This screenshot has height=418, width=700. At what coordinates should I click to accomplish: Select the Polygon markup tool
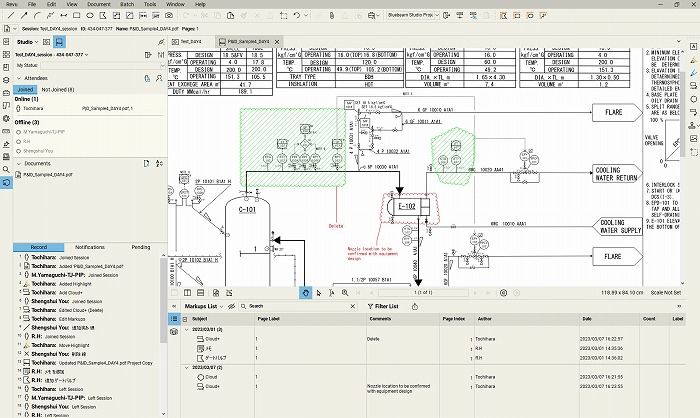pyautogui.click(x=103, y=16)
